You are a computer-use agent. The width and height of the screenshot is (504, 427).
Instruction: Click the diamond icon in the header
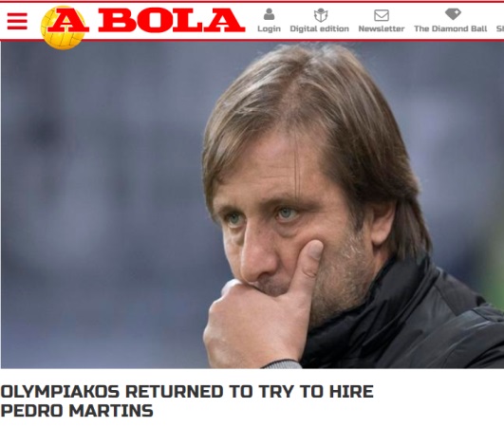(x=453, y=14)
